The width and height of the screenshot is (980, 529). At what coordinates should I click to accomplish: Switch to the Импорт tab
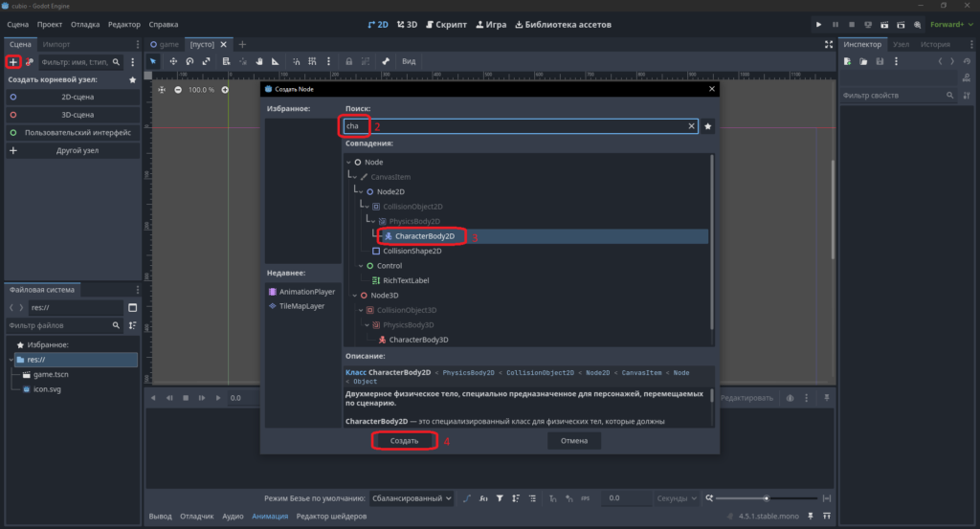[x=56, y=44]
